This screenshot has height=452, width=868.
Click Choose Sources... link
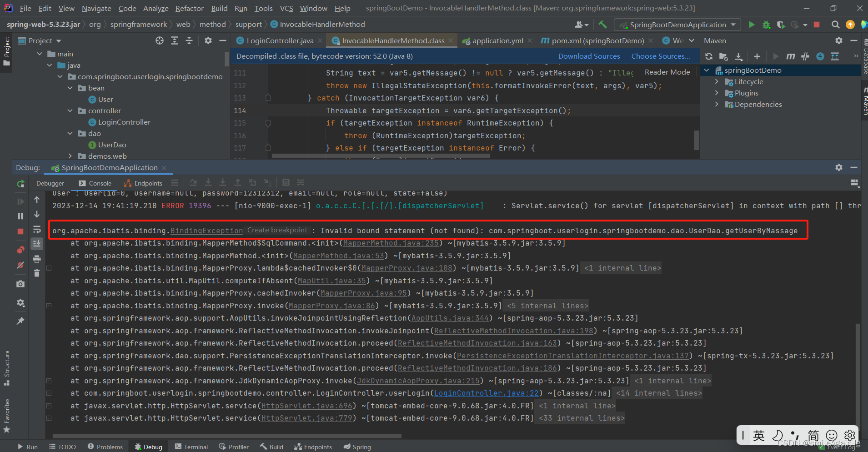click(661, 56)
